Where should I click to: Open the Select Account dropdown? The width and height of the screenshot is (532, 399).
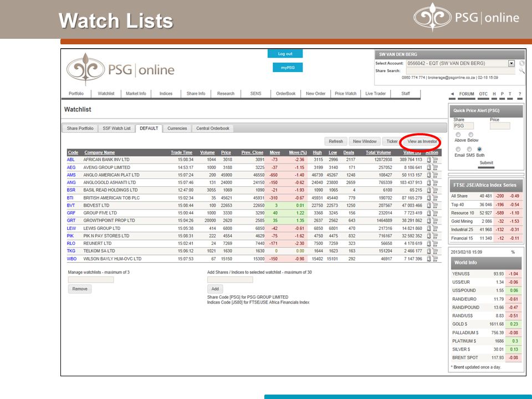pos(511,63)
